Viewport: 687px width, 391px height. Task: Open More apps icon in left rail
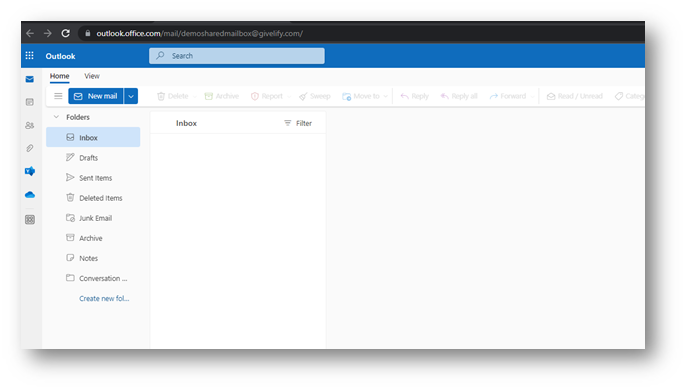click(30, 220)
